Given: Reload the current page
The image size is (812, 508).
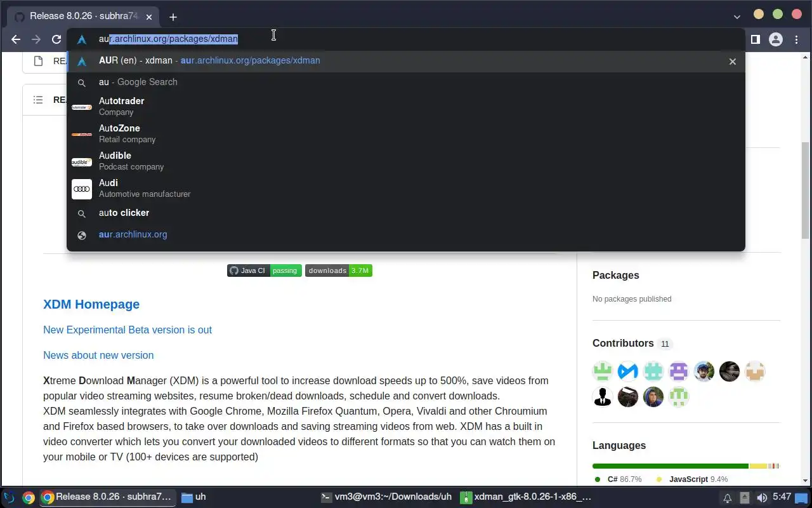Looking at the screenshot, I should 56,39.
